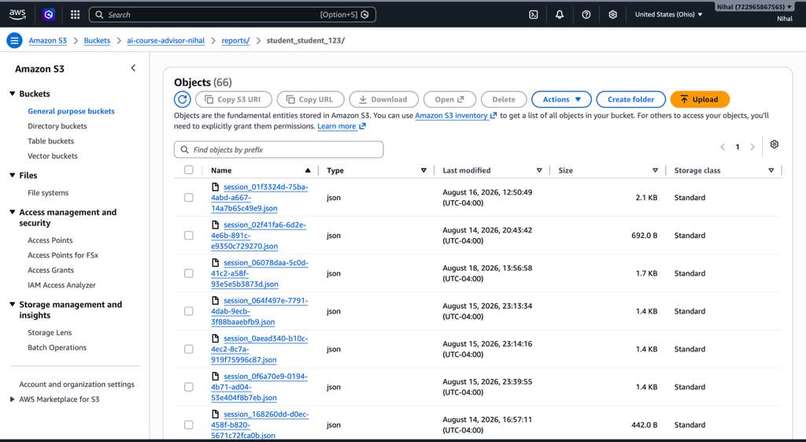Go to previous page arrow
Image resolution: width=806 pixels, height=442 pixels.
click(x=722, y=147)
